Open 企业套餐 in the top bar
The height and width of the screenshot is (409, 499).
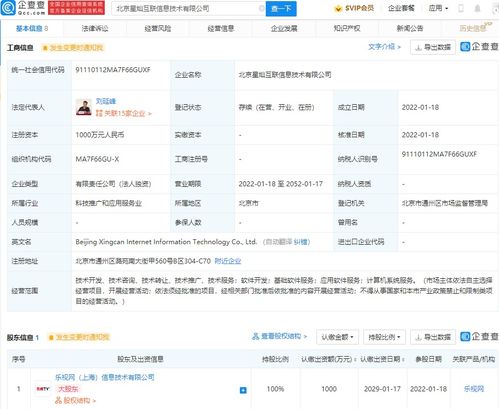tap(401, 8)
